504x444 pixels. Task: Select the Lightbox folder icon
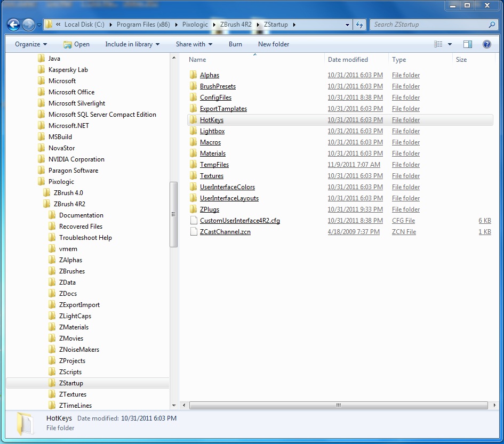tap(193, 131)
